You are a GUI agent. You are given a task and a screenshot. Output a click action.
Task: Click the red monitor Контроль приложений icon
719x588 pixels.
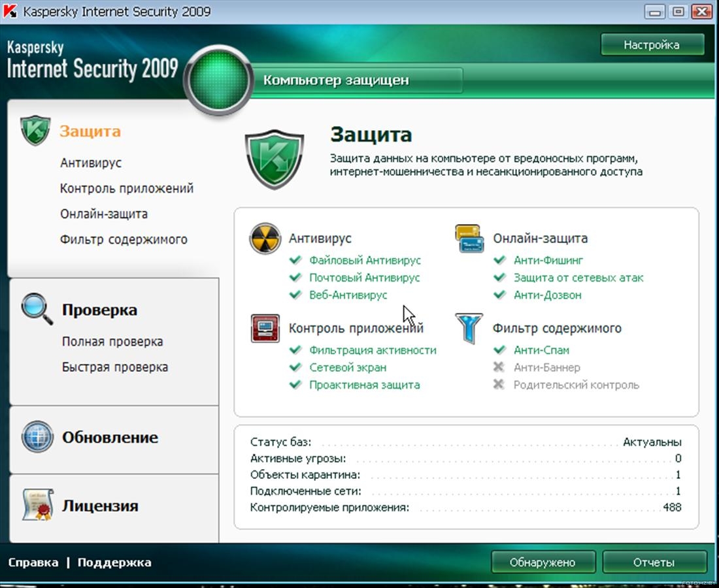(265, 328)
